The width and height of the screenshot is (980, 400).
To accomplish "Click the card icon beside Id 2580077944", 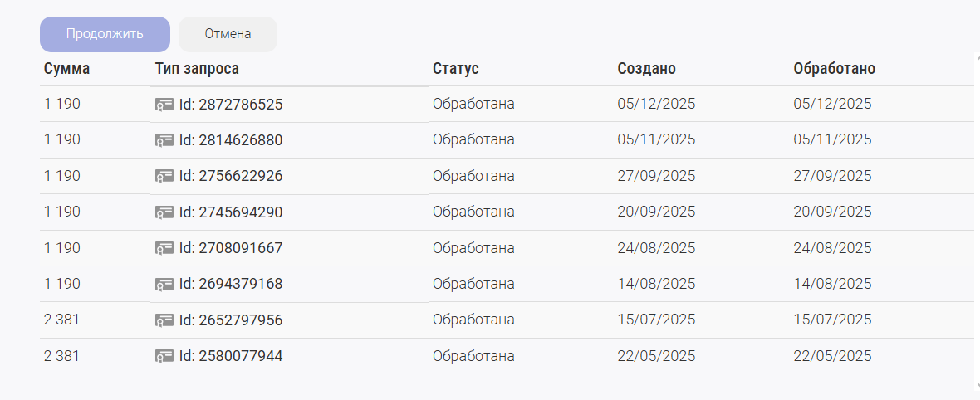I will pyautogui.click(x=164, y=357).
